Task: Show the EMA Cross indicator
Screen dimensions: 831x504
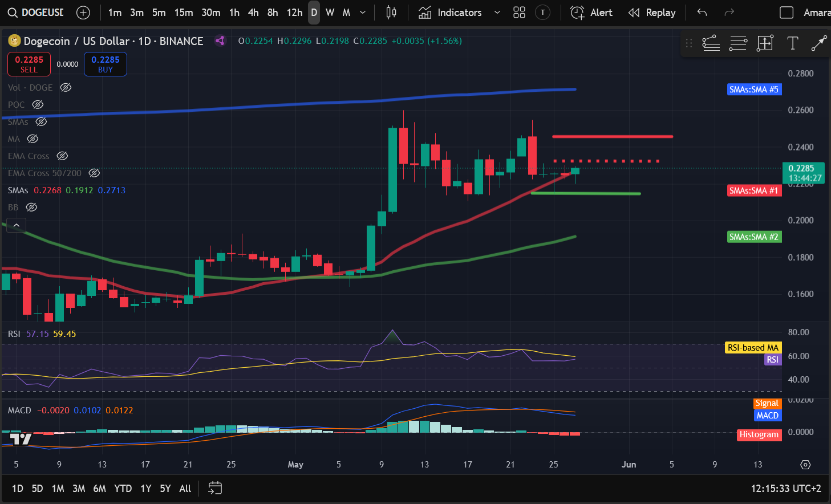Action: tap(62, 156)
